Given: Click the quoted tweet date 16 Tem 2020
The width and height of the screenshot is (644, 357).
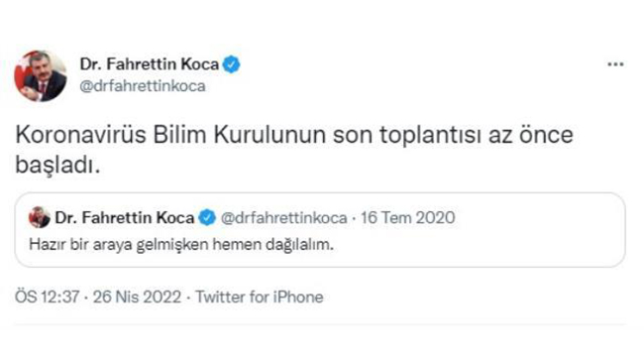Looking at the screenshot, I should pos(408,217).
